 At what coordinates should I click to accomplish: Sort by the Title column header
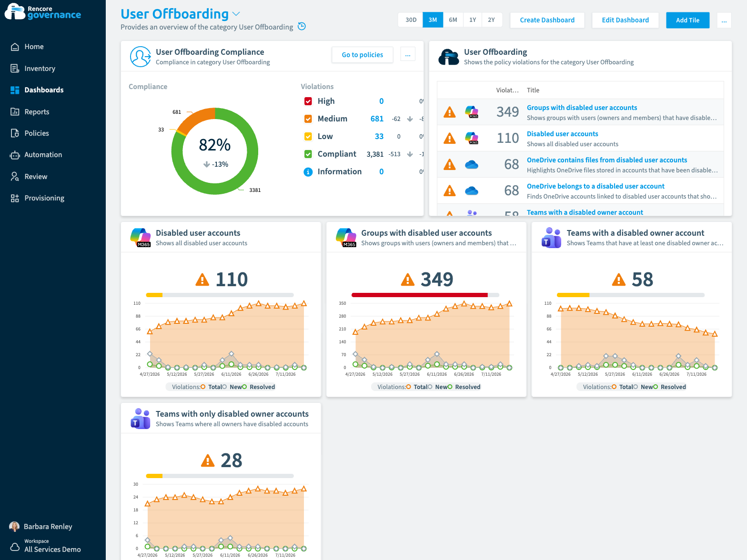533,90
